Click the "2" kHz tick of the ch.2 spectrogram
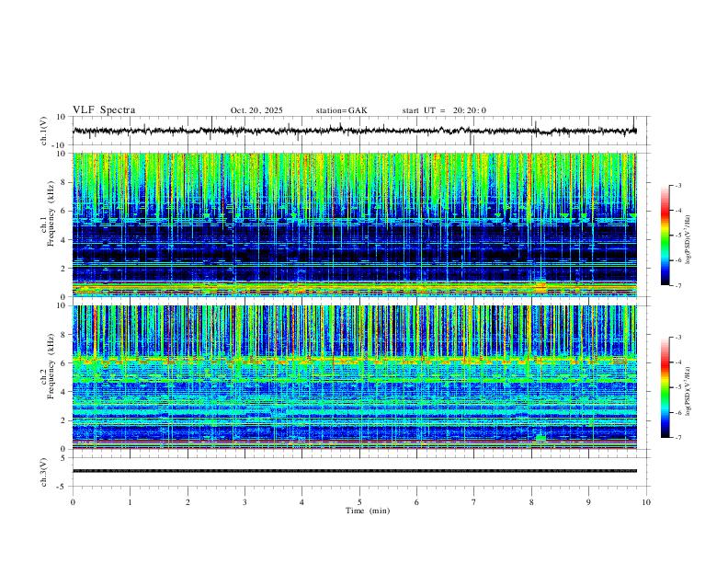This screenshot has height=563, width=728. tap(65, 420)
